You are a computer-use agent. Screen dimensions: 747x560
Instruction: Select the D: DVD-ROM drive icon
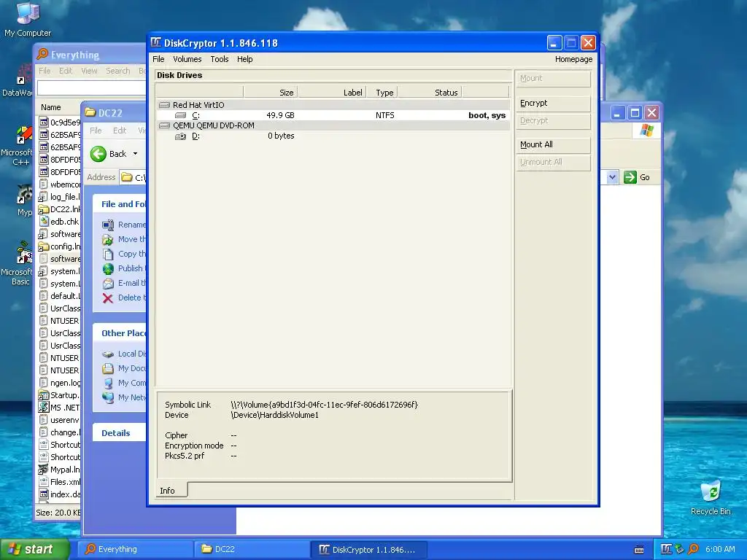pyautogui.click(x=181, y=136)
